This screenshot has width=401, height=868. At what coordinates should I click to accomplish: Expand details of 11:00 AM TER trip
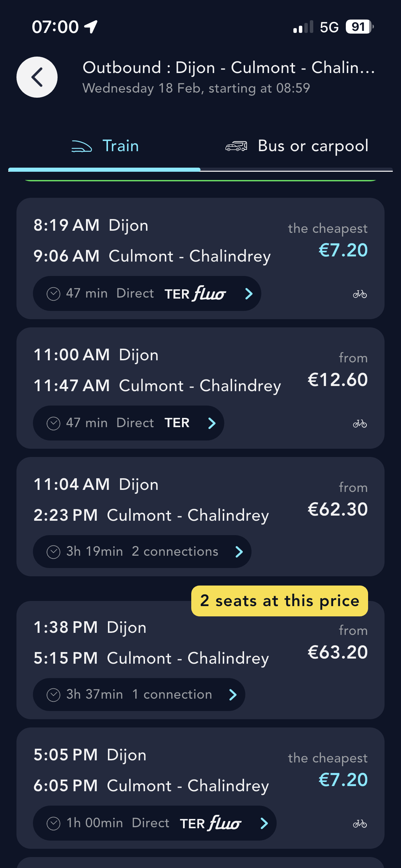[212, 423]
